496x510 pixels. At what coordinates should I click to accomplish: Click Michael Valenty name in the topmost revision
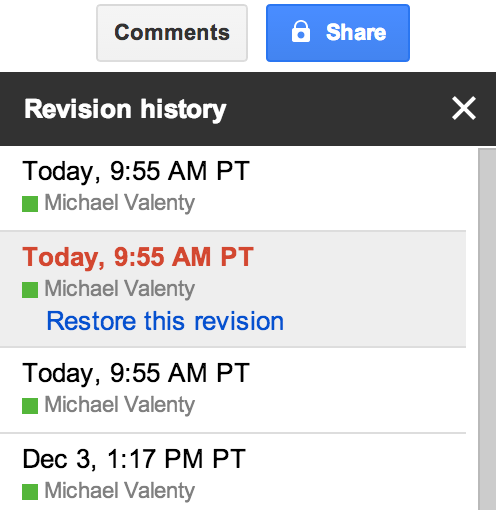(x=120, y=203)
